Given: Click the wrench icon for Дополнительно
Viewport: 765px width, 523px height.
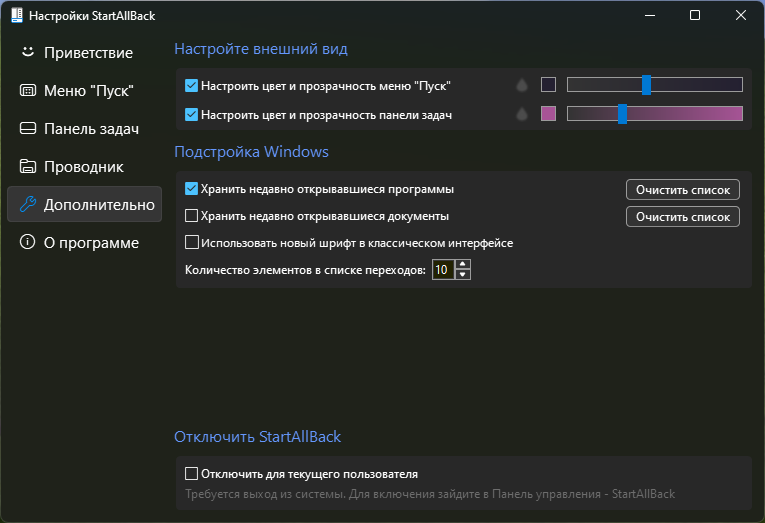Looking at the screenshot, I should click(x=27, y=204).
